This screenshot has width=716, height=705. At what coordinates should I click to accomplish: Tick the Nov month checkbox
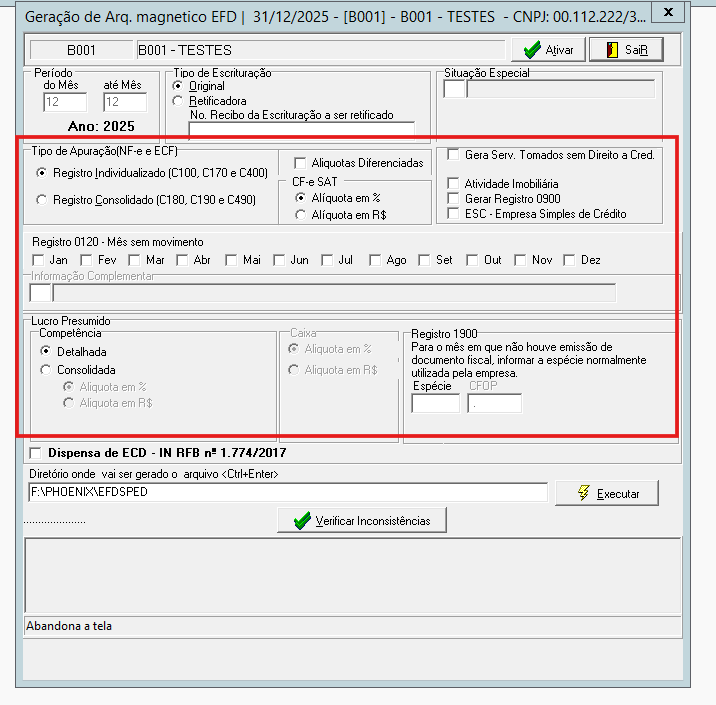520,260
